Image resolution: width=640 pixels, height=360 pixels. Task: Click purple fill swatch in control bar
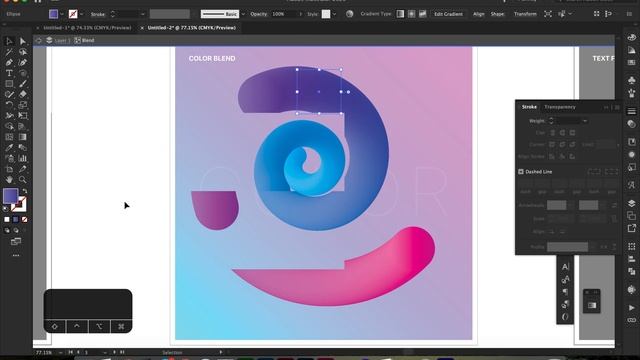[x=53, y=14]
